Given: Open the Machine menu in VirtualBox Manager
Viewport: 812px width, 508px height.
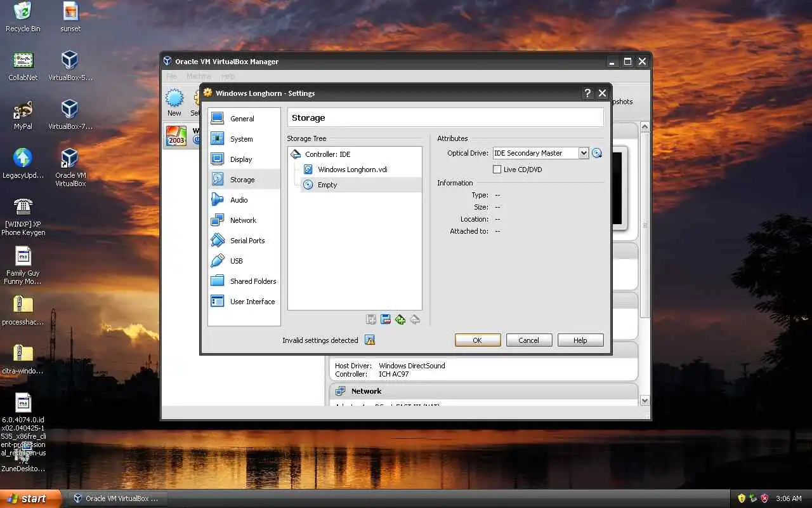Looking at the screenshot, I should [x=199, y=76].
